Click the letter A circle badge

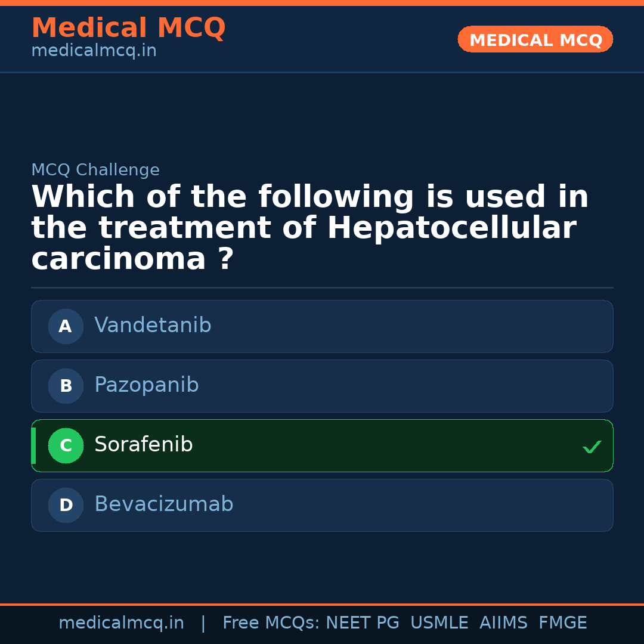point(66,326)
